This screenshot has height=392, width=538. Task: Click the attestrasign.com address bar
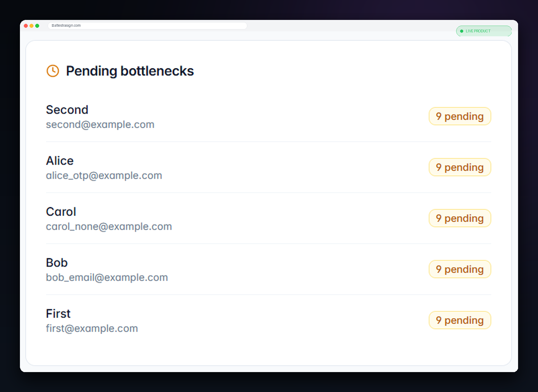click(x=147, y=26)
